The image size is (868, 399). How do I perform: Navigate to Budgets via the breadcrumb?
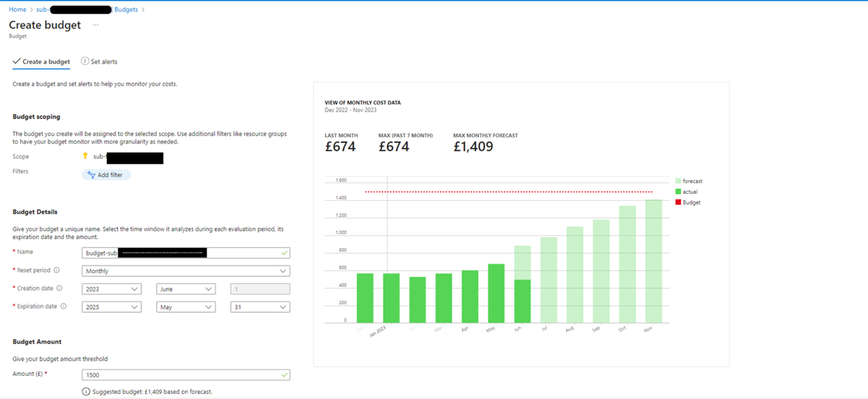125,9
